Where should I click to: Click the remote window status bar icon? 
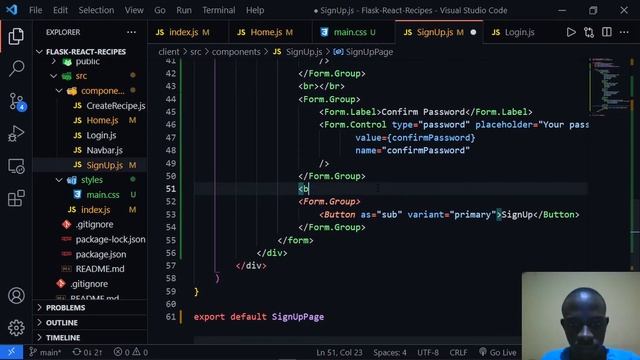click(x=11, y=352)
